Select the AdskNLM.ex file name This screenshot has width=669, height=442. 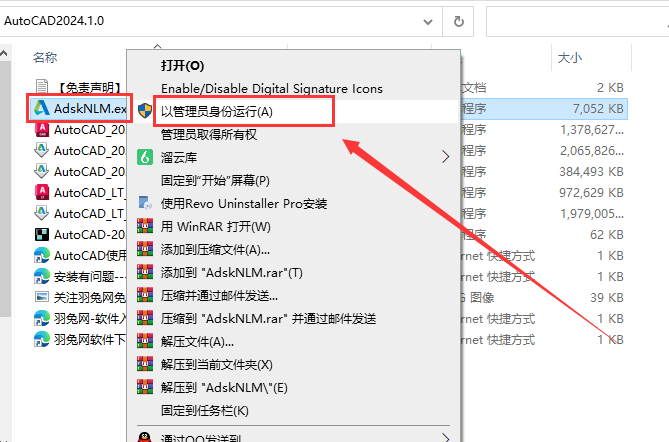coord(90,109)
